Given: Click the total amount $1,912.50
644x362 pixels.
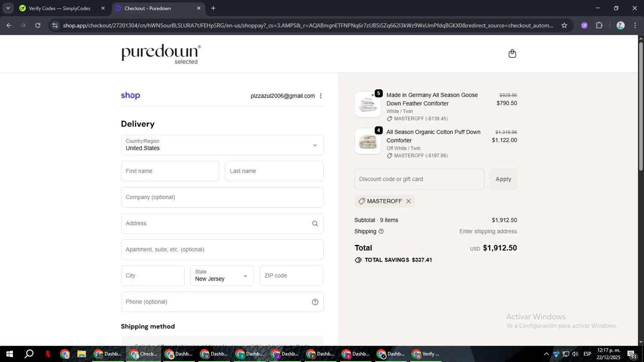Looking at the screenshot, I should (x=500, y=248).
